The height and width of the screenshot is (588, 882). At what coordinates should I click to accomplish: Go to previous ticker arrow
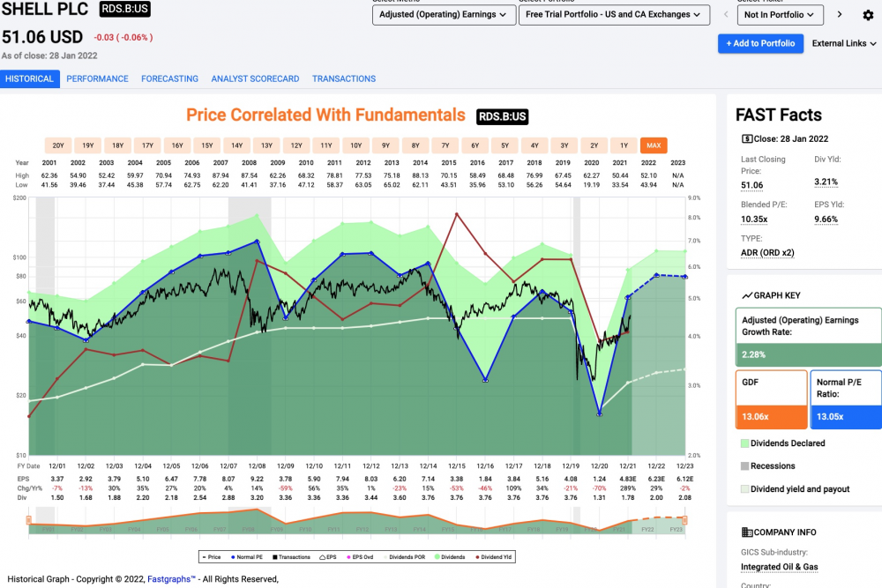(726, 15)
